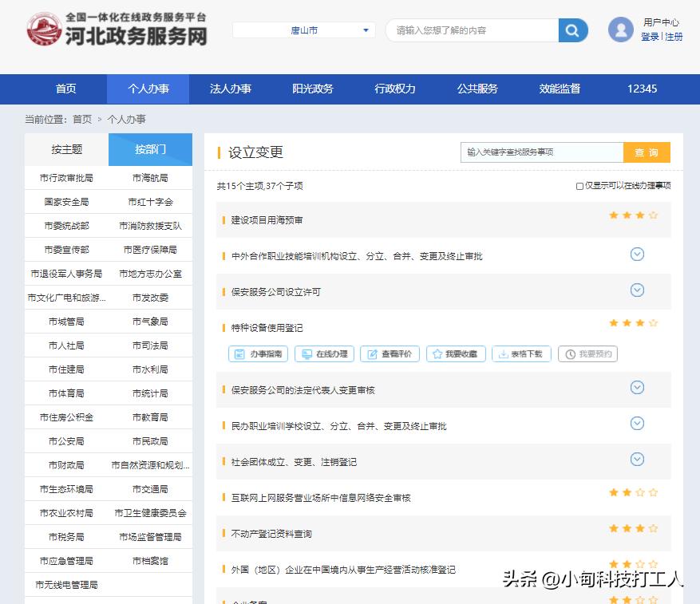The height and width of the screenshot is (604, 700).
Task: Select the 在线办理 online processing icon
Action: (324, 353)
